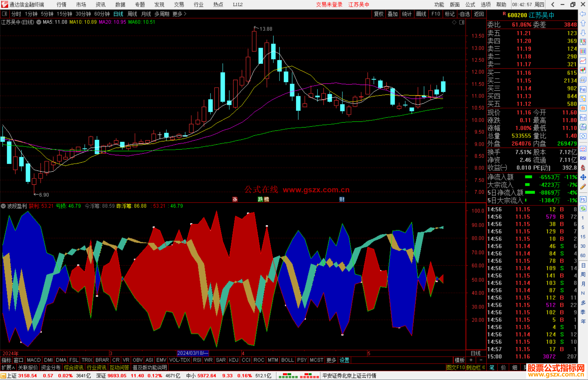
Task: Click the back arrow icon in right sidebar
Action: [583, 14]
